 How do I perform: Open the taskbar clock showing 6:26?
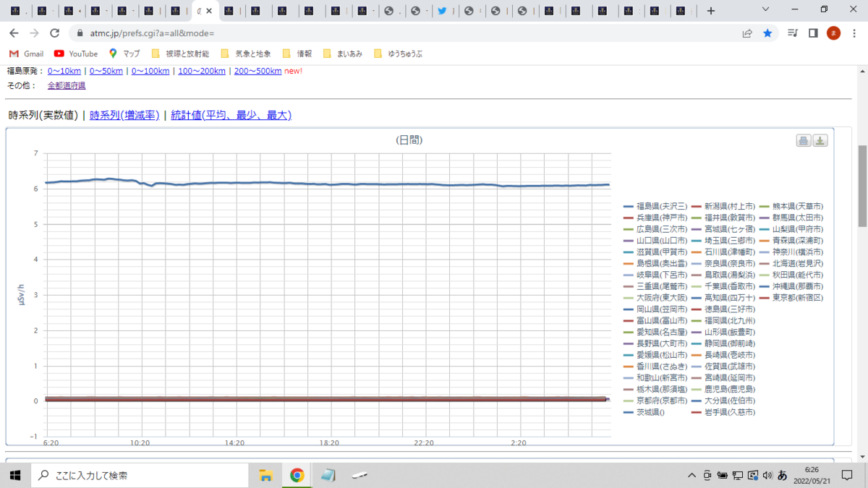point(812,475)
